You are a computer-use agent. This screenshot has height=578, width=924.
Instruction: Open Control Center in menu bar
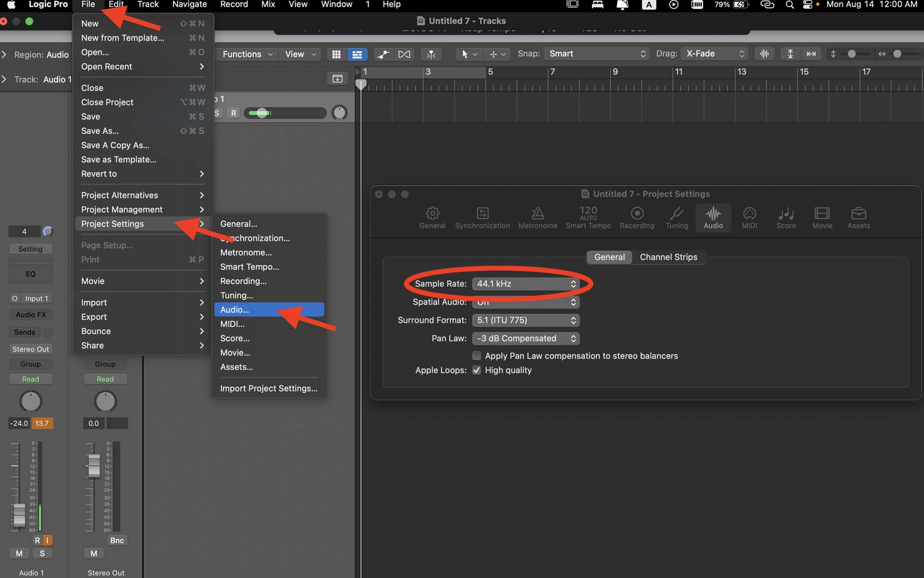pyautogui.click(x=807, y=5)
